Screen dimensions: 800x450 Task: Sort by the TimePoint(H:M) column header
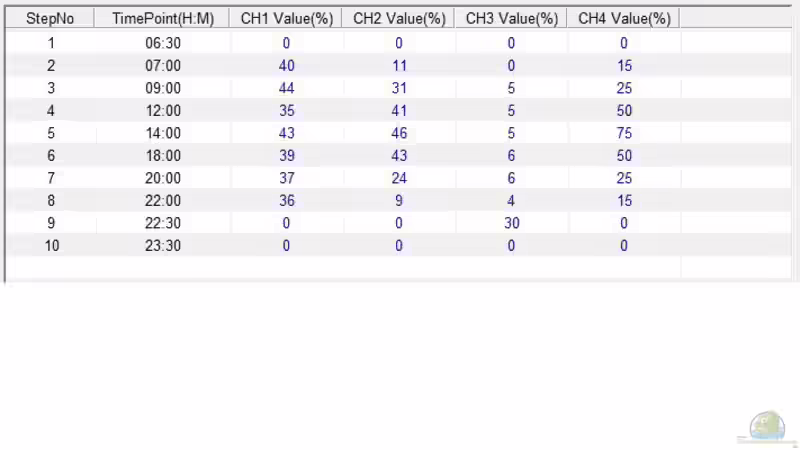pos(160,19)
